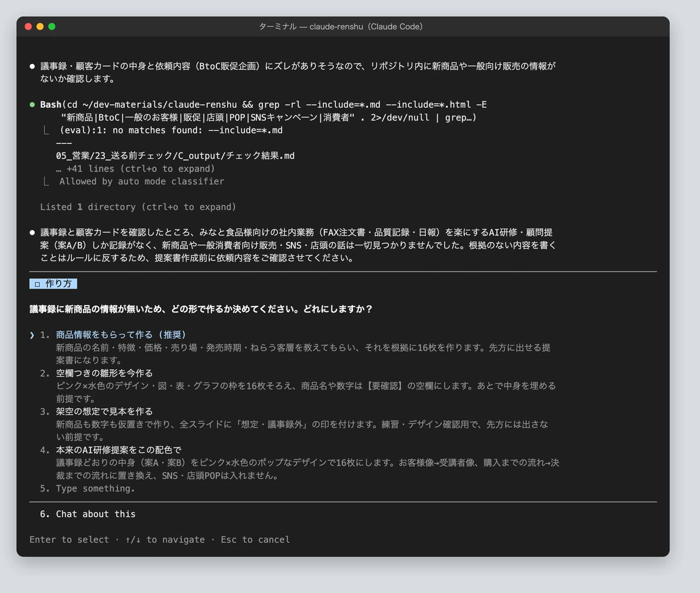Click the description of option 1

[x=303, y=354]
